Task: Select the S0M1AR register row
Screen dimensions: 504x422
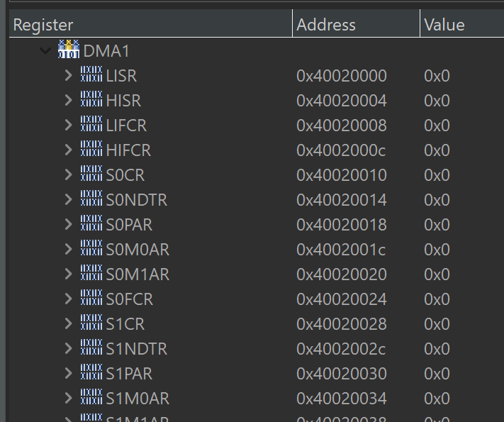Action: click(x=257, y=274)
